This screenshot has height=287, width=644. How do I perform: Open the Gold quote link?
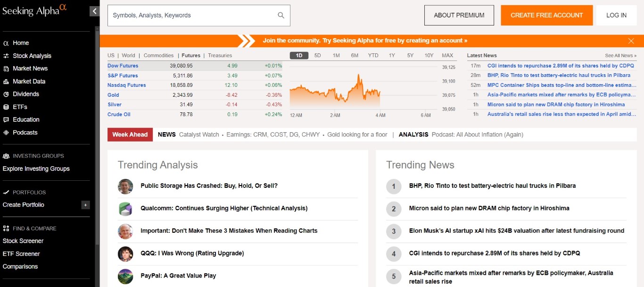(x=113, y=95)
